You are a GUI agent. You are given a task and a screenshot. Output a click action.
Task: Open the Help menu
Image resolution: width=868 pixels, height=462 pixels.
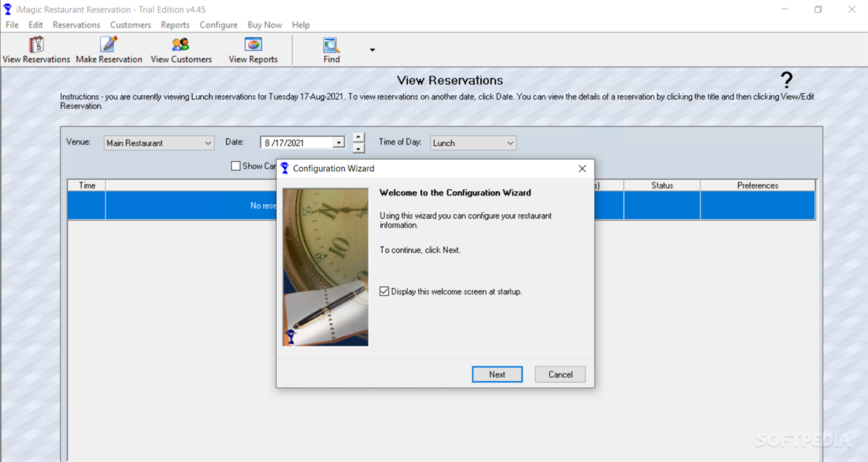tap(301, 25)
